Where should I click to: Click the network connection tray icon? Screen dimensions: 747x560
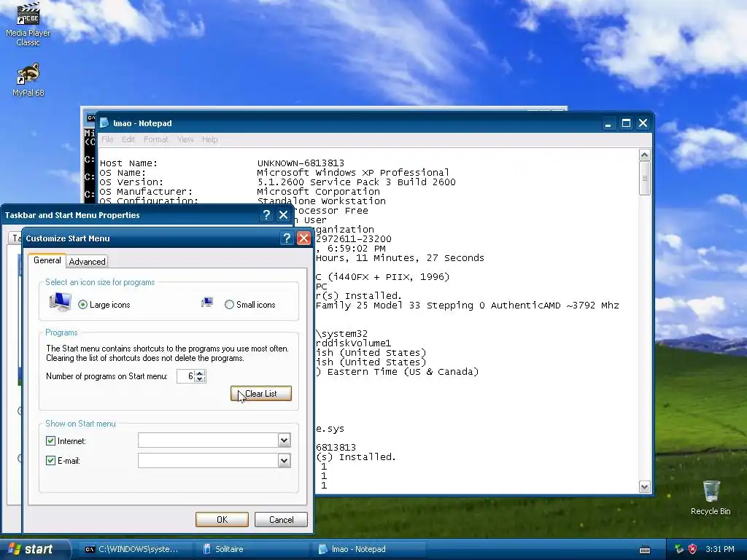679,549
